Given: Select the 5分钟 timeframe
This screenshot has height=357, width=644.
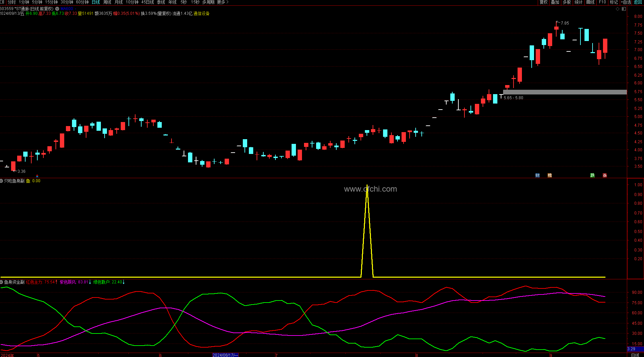Looking at the screenshot, I should tap(37, 2).
